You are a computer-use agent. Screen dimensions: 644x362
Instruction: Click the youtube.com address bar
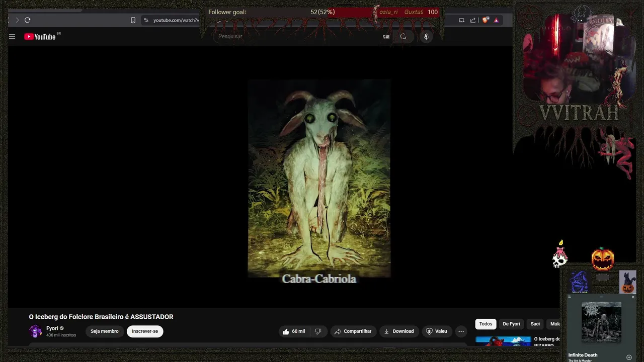point(176,20)
